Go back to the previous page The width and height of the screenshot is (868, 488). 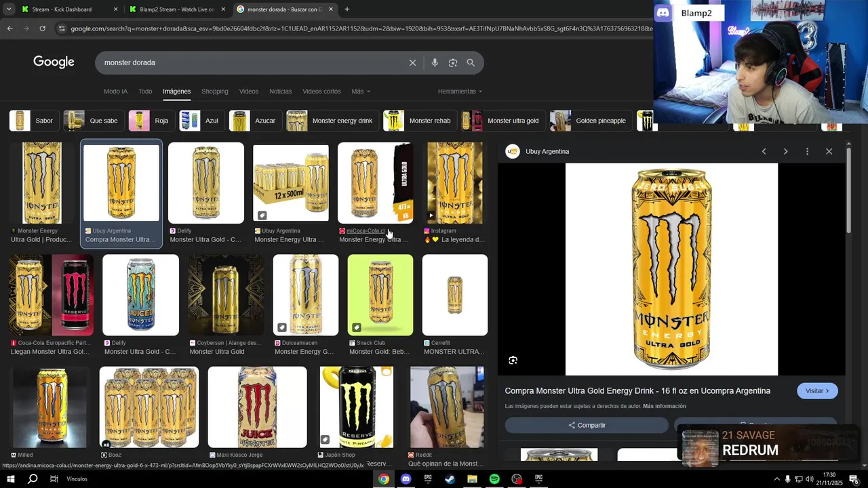coord(9,28)
